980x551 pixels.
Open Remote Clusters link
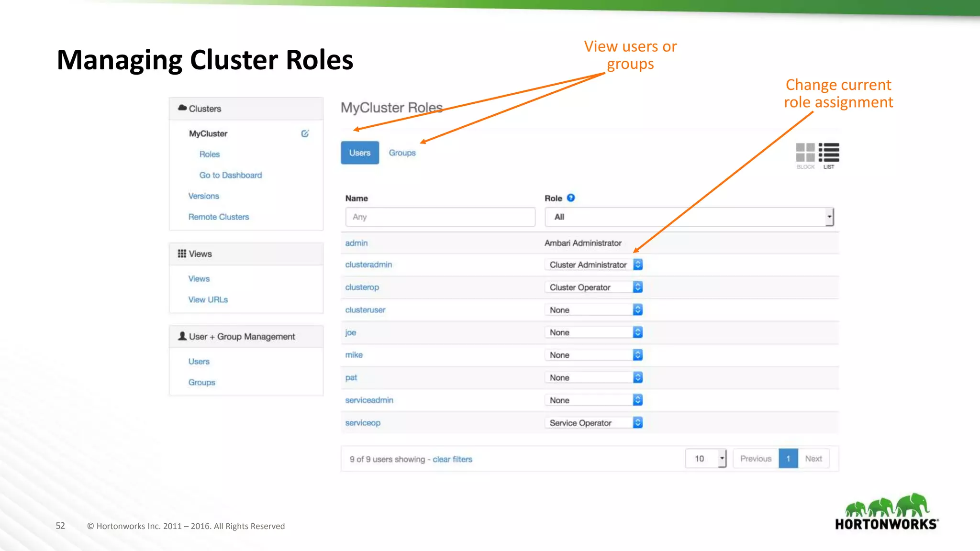click(219, 217)
